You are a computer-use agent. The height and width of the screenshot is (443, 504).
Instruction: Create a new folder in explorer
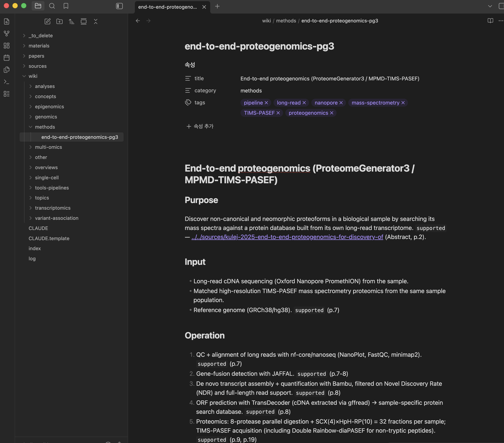pyautogui.click(x=60, y=21)
